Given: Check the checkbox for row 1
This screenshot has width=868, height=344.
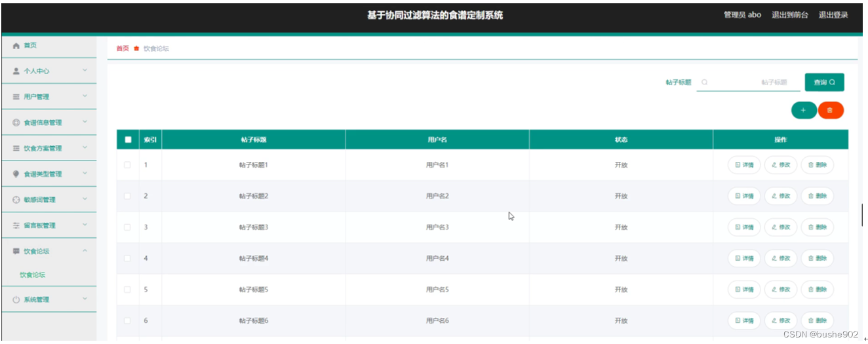Looking at the screenshot, I should coord(128,165).
